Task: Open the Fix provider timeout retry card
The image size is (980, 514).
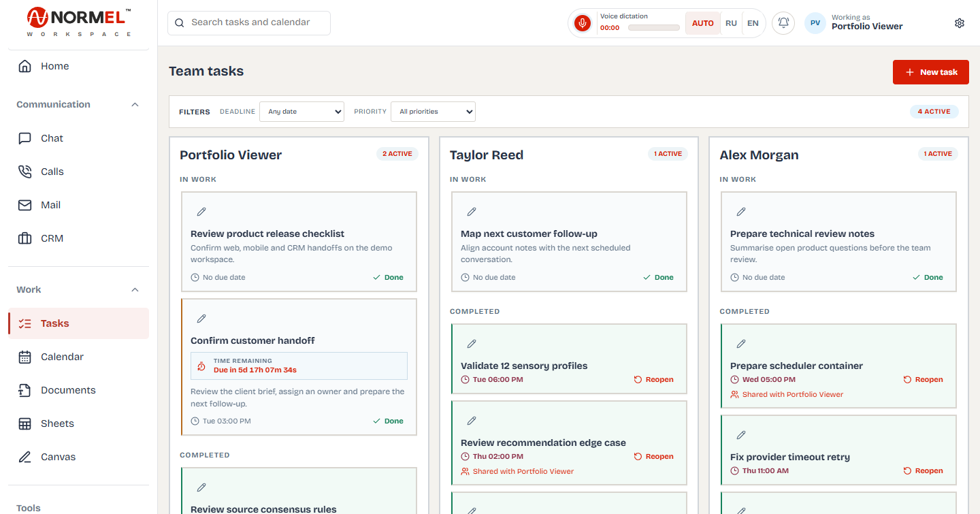Action: [x=838, y=450]
